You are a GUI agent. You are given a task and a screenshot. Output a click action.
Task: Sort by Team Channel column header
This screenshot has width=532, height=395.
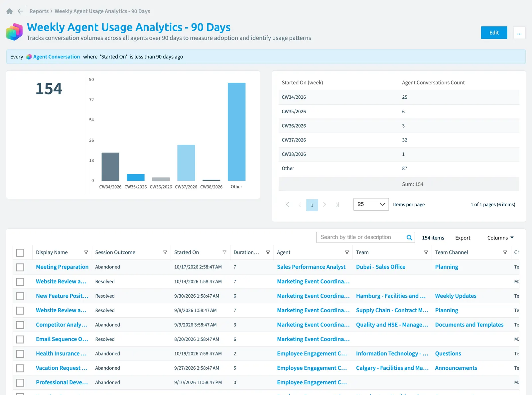click(451, 252)
